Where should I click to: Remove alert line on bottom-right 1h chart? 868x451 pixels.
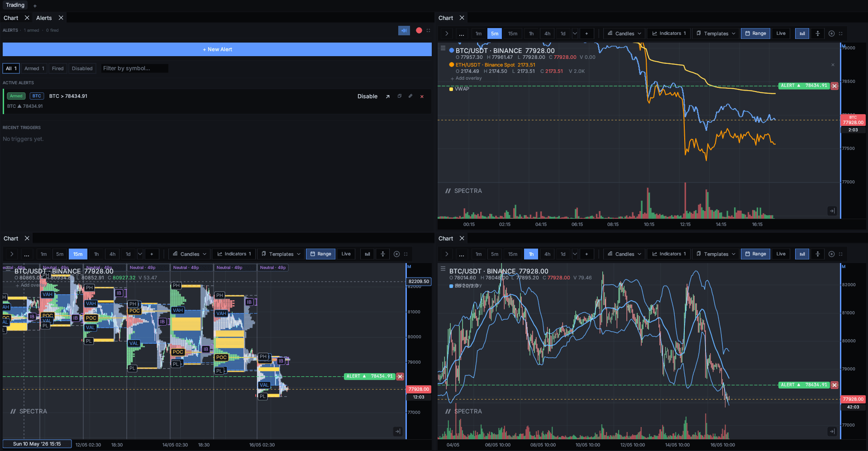835,385
